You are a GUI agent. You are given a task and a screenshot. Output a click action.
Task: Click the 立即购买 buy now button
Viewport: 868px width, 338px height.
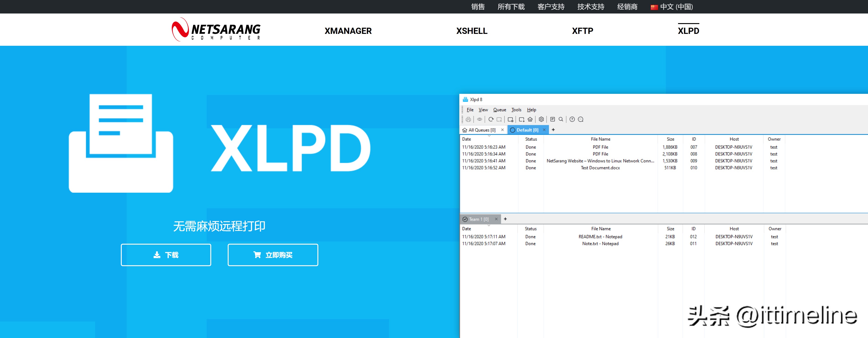click(x=273, y=255)
